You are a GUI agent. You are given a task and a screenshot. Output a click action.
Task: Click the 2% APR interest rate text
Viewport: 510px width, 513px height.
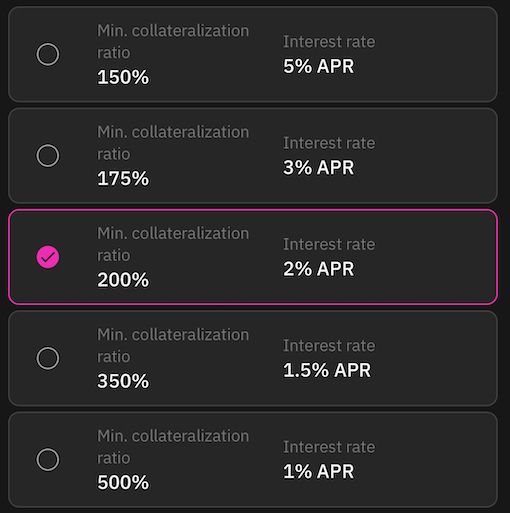(x=318, y=269)
